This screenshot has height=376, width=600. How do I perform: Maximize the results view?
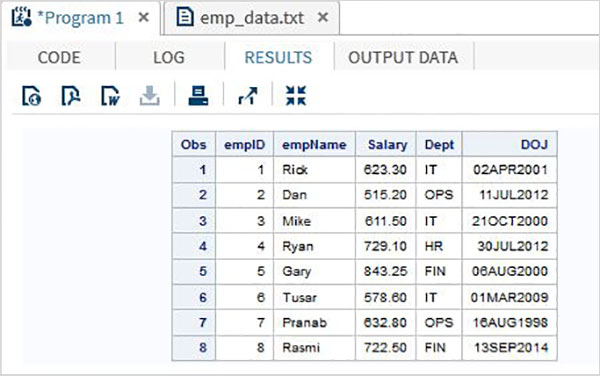[x=296, y=96]
